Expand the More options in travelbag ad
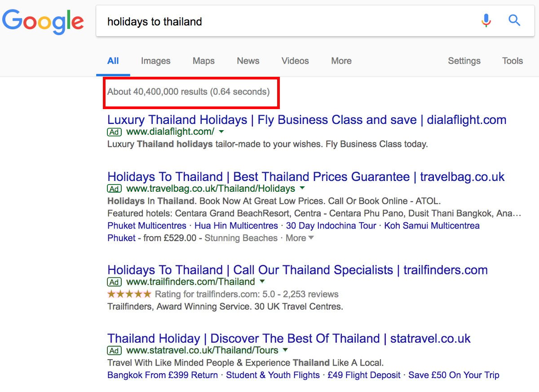Viewport: 539px width, 392px height. [x=300, y=238]
